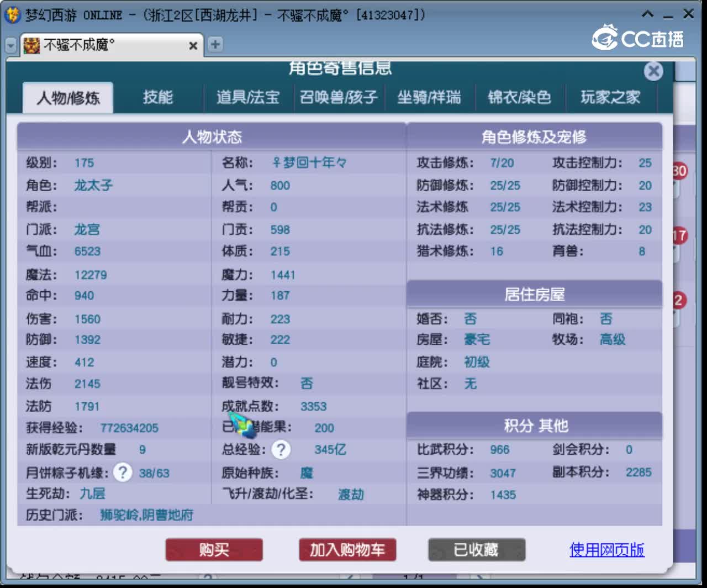
Task: Click the 购买 button
Action: 214,550
